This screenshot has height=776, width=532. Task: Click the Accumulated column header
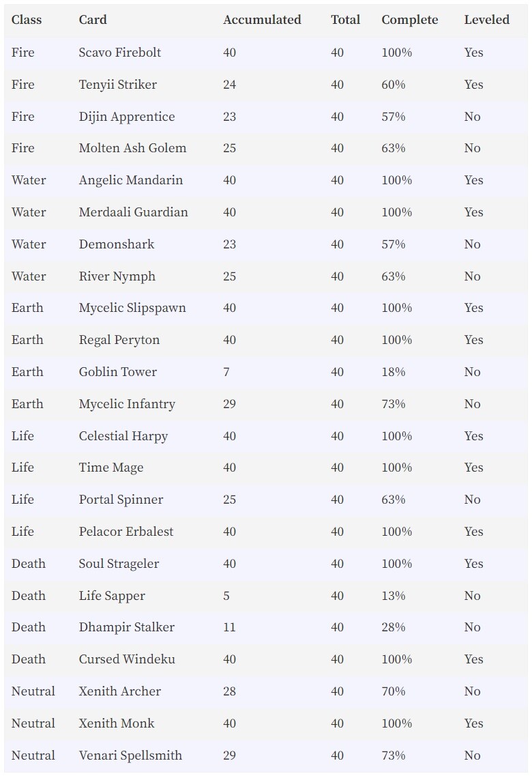tap(262, 20)
